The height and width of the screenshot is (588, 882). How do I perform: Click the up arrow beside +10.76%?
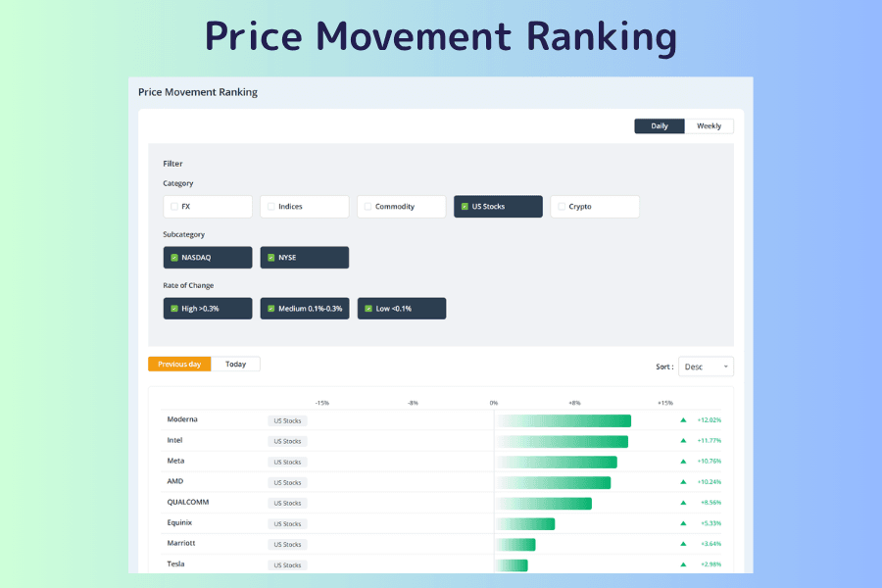point(683,462)
